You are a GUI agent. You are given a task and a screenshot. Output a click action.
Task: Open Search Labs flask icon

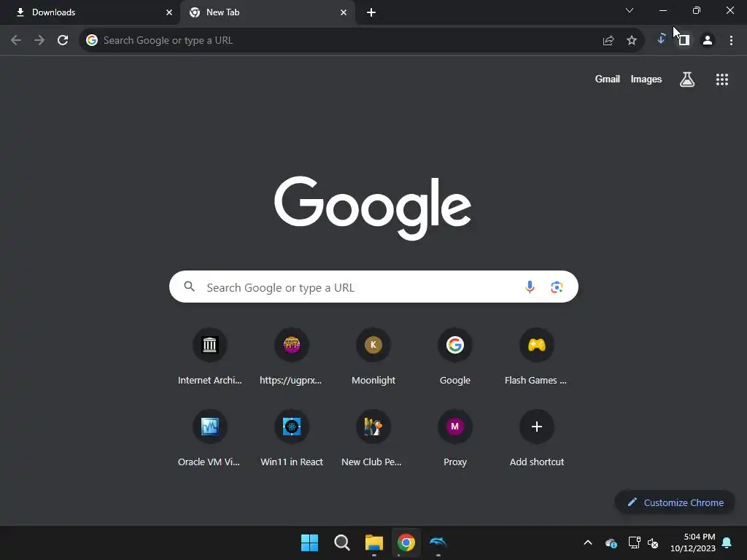pos(687,79)
